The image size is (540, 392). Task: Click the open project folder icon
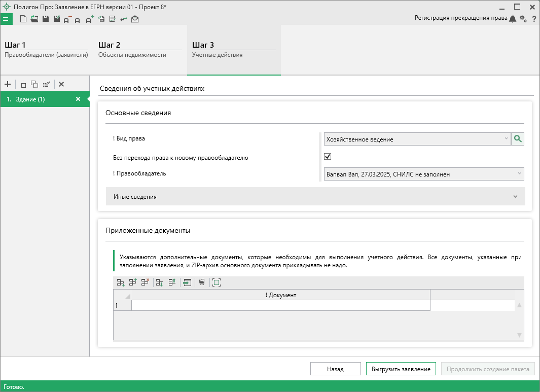tap(34, 19)
